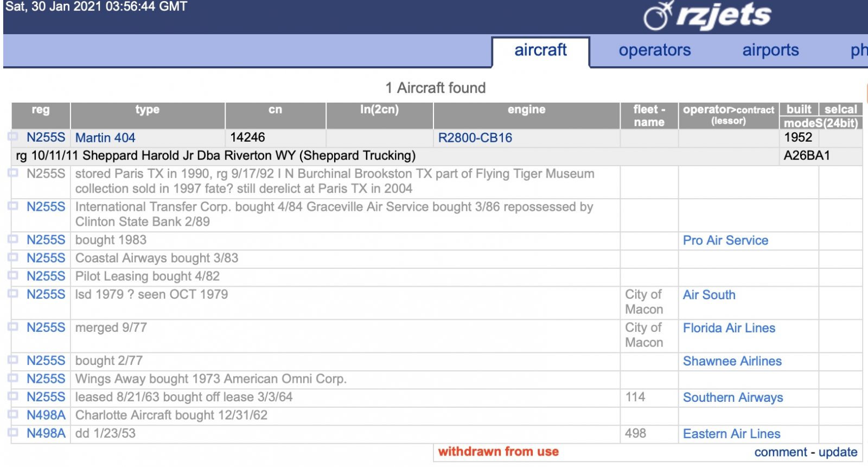Switch to the aircraft tab
This screenshot has width=868, height=467.
pos(540,51)
